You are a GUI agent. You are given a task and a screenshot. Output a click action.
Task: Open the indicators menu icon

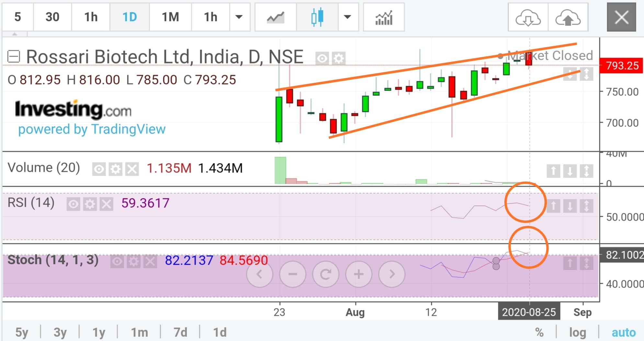click(x=384, y=17)
